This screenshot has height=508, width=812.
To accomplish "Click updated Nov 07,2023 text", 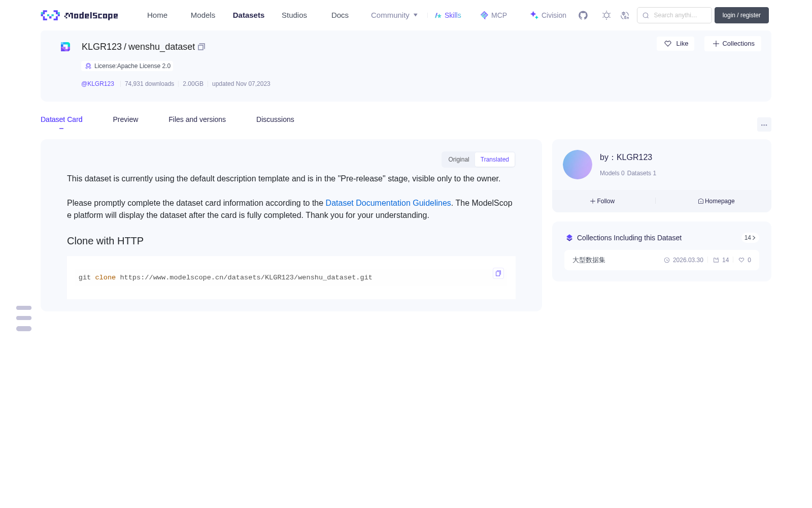I will (241, 84).
